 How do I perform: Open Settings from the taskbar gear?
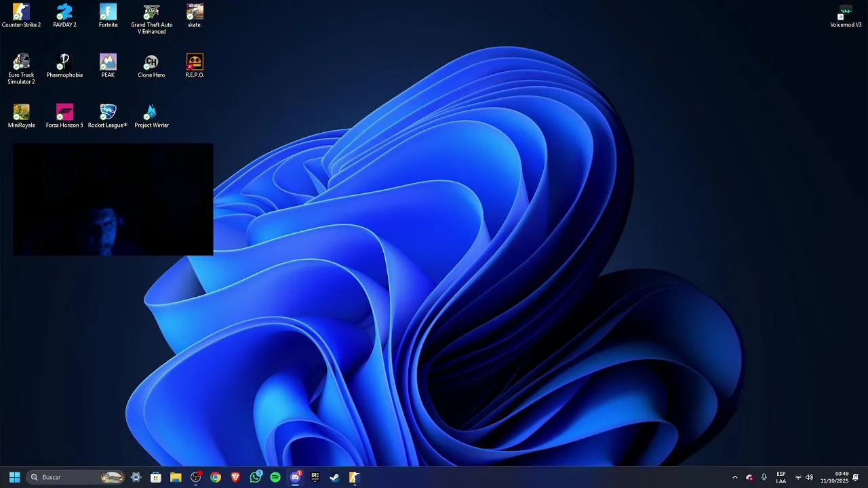(x=136, y=477)
